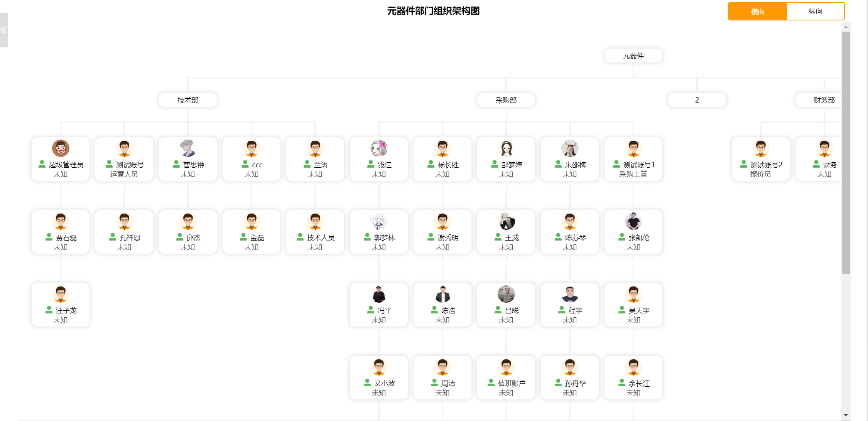The height and width of the screenshot is (421, 868).
Task: Click 张凯伦's profile photo
Action: point(633,221)
